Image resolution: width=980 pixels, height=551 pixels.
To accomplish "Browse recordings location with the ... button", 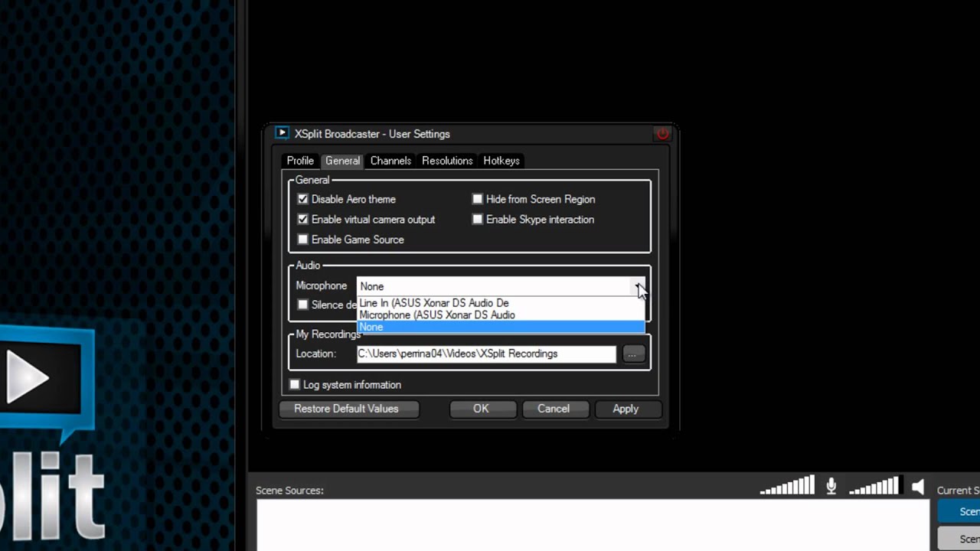I will (632, 354).
